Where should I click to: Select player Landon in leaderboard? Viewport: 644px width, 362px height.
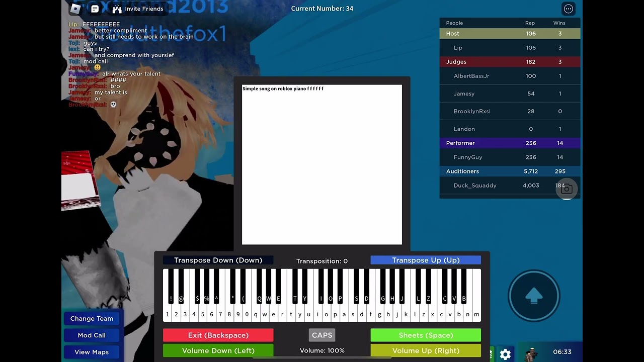[x=510, y=129]
